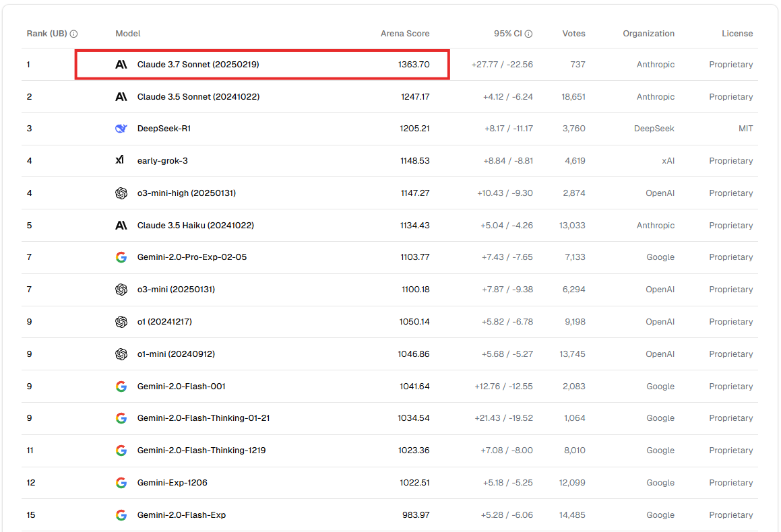Viewport: 781px width, 532px height.
Task: Select the votes count 12,099
Action: click(x=572, y=483)
